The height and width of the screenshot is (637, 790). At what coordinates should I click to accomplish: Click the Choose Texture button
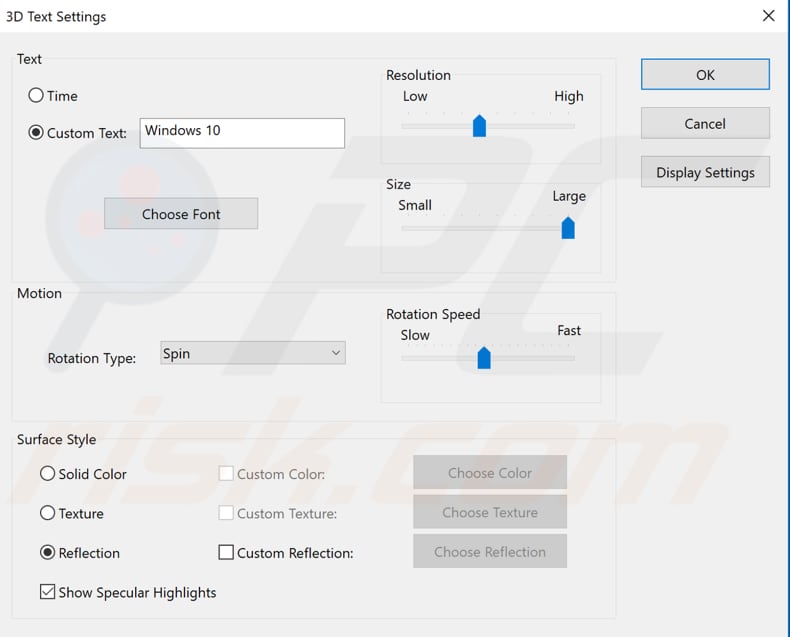490,512
